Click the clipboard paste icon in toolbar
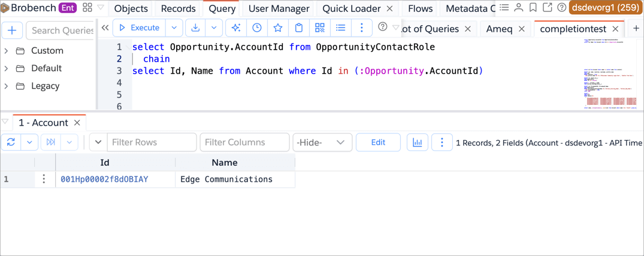Image resolution: width=644 pixels, height=256 pixels. click(x=299, y=28)
